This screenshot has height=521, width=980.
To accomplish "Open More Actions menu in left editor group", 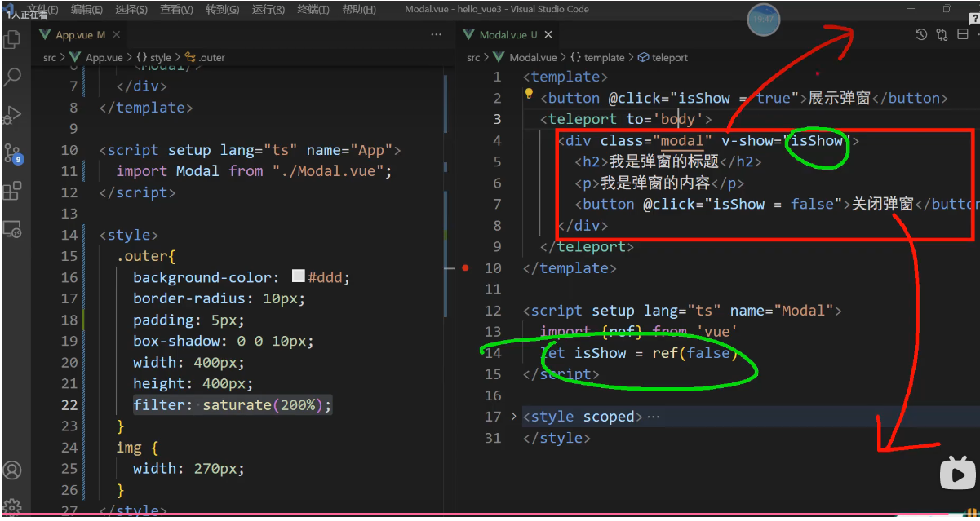I will (437, 35).
